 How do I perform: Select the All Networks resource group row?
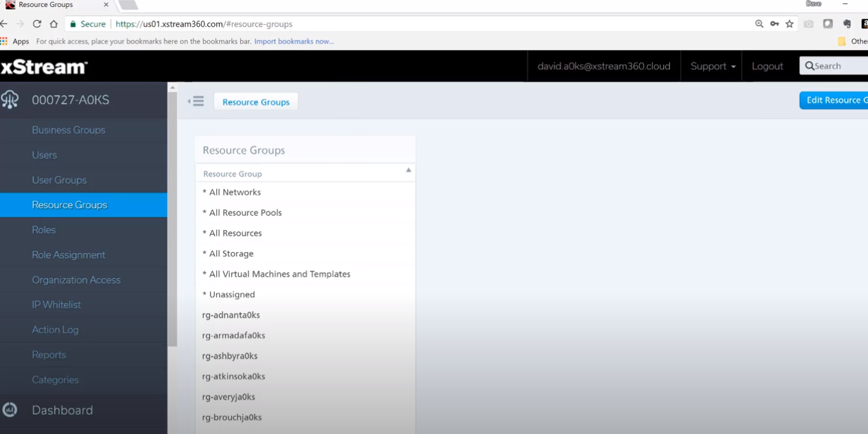[231, 192]
